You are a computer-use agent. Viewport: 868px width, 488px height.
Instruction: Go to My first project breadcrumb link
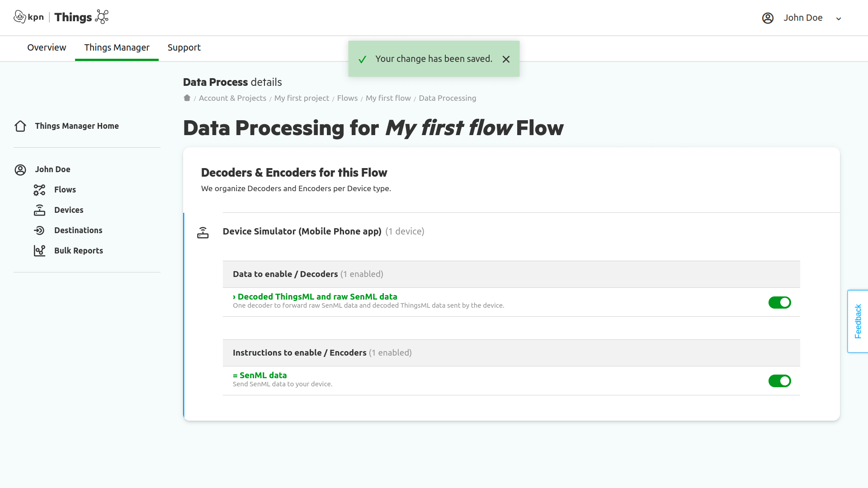coord(302,98)
